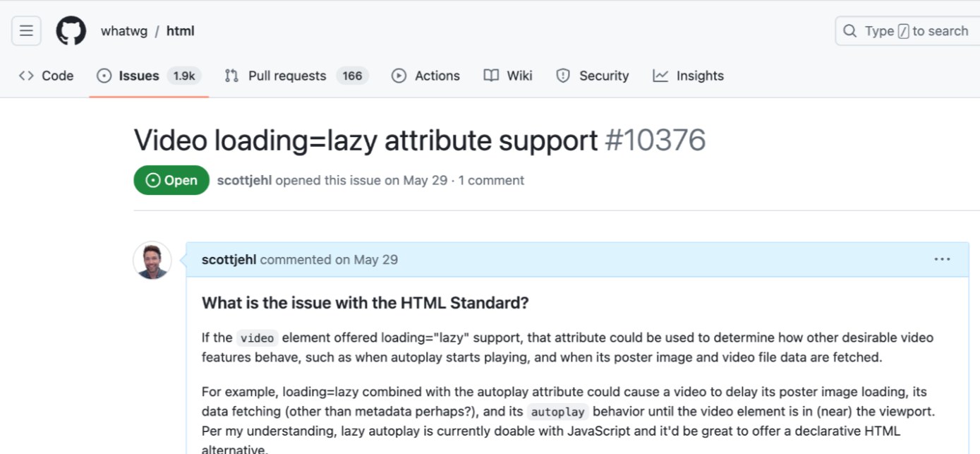Screen dimensions: 980x454
Task: Open the Pull requests tab
Action: click(296, 76)
